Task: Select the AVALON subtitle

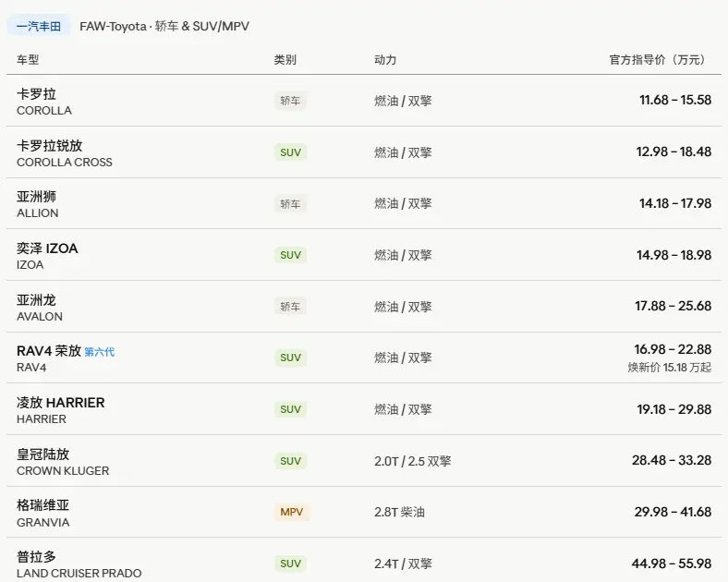Action: point(40,317)
